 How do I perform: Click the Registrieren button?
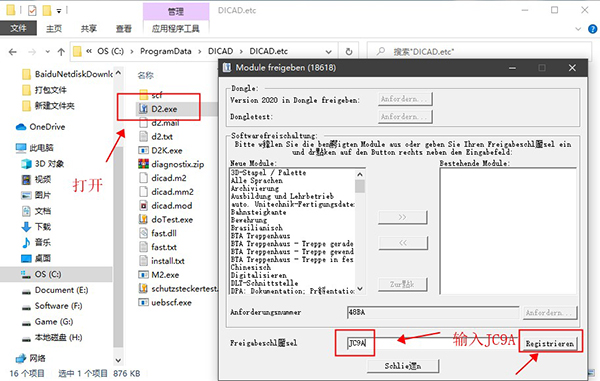tap(550, 343)
